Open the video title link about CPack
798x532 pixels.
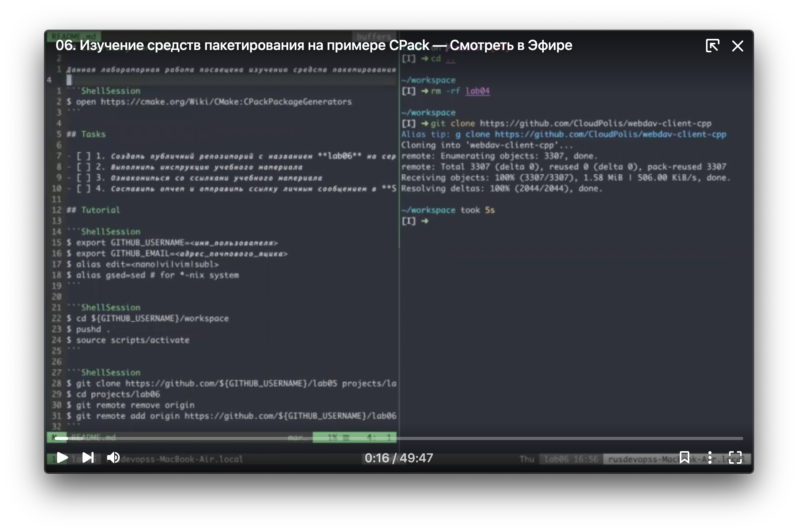313,46
